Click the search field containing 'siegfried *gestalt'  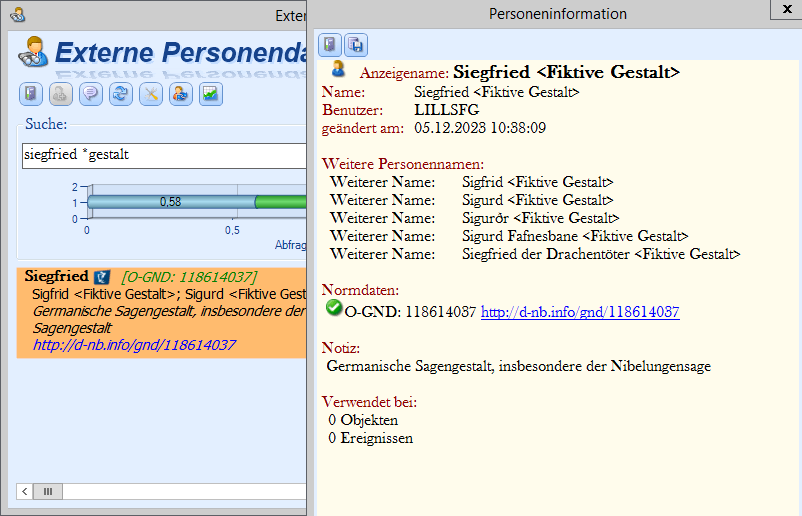[164, 155]
